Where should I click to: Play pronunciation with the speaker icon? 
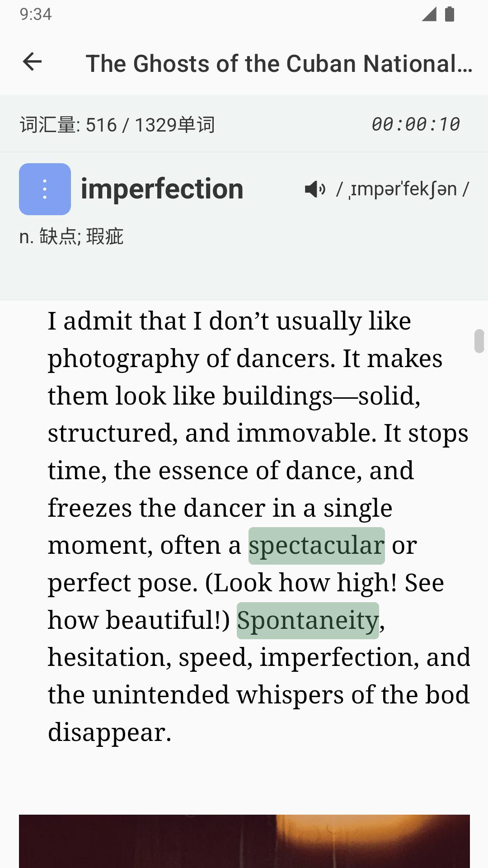(315, 189)
